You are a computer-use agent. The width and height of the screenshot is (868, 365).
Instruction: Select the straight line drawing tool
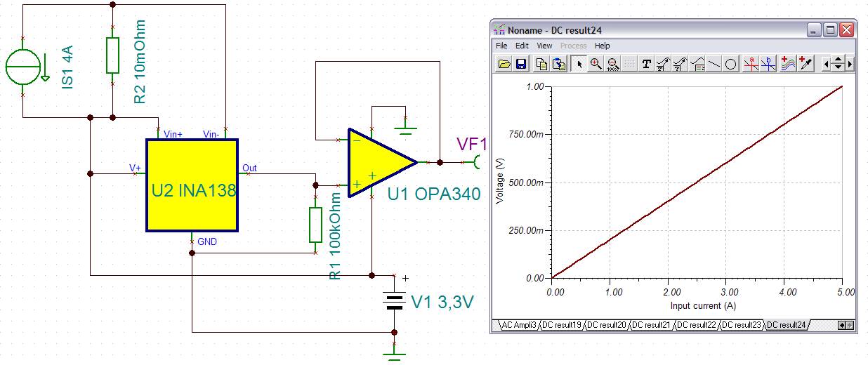[x=714, y=64]
